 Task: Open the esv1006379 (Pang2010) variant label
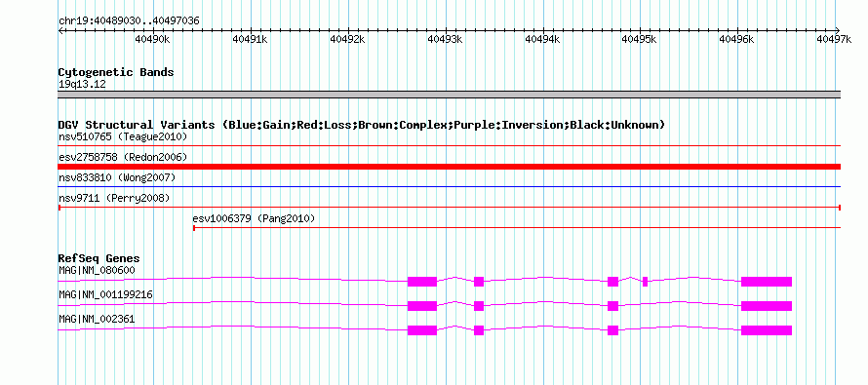pyautogui.click(x=254, y=218)
